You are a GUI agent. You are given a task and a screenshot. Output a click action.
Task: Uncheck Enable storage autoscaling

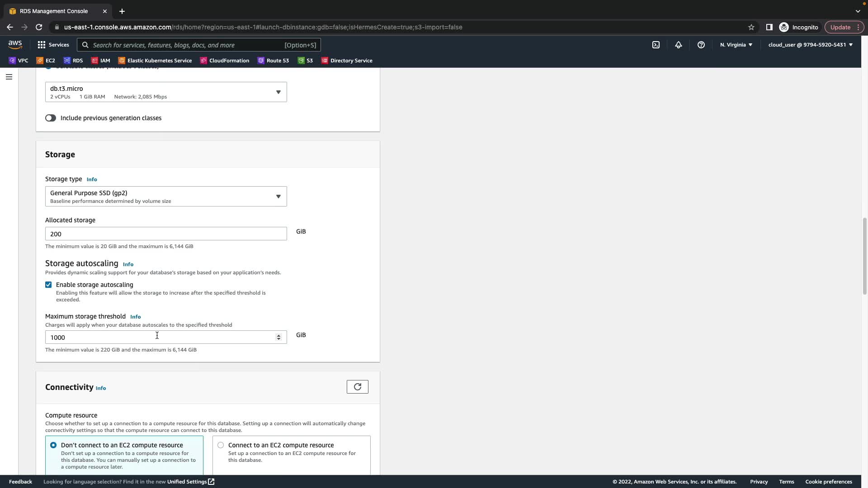pos(48,285)
